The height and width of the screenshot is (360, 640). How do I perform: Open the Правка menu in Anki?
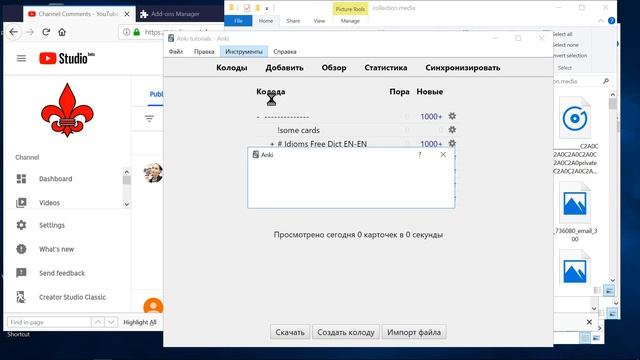click(x=204, y=52)
